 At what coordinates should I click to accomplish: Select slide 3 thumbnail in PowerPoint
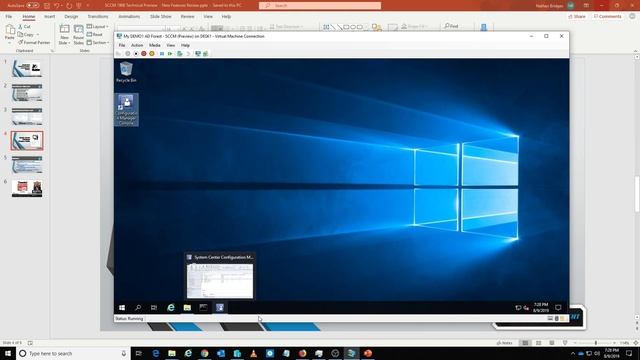coord(27,117)
